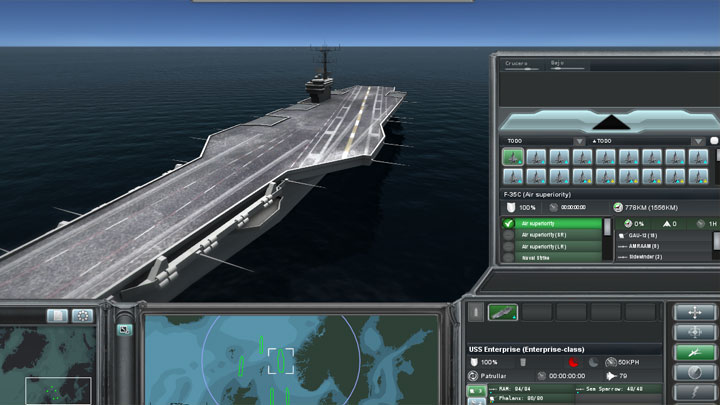Click the F-35C (Air superiority) title
720x405 pixels.
[x=537, y=195]
